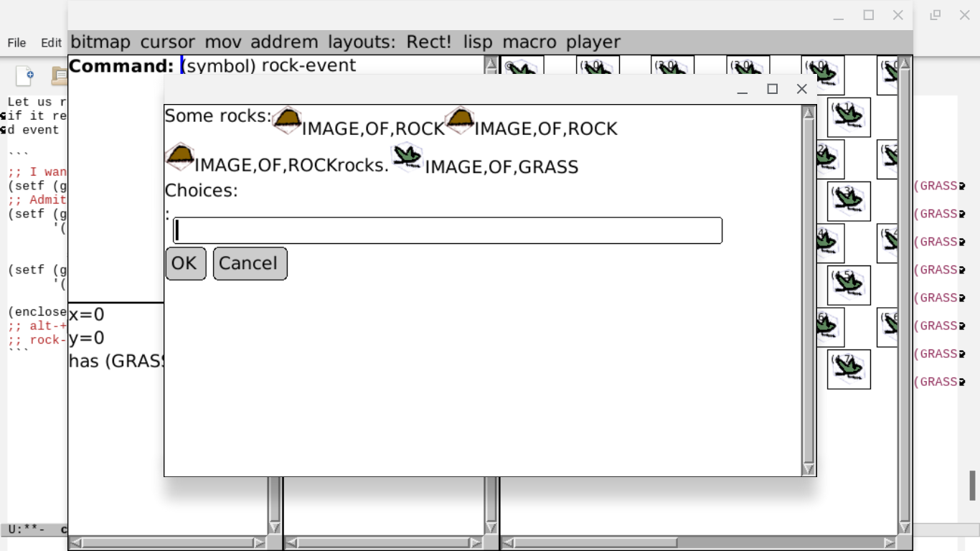The width and height of the screenshot is (980, 551).
Task: Open the macro menu
Action: [x=529, y=42]
